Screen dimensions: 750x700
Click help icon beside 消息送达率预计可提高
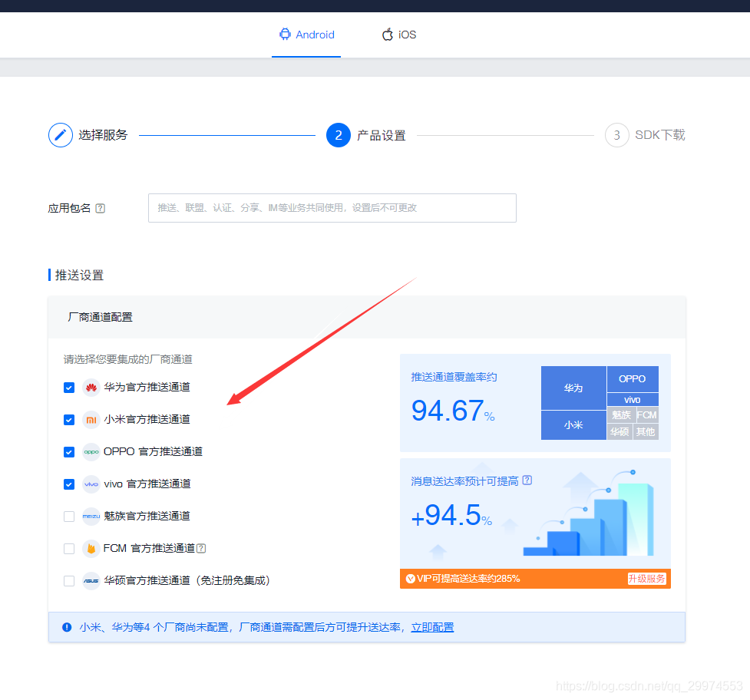coord(526,480)
